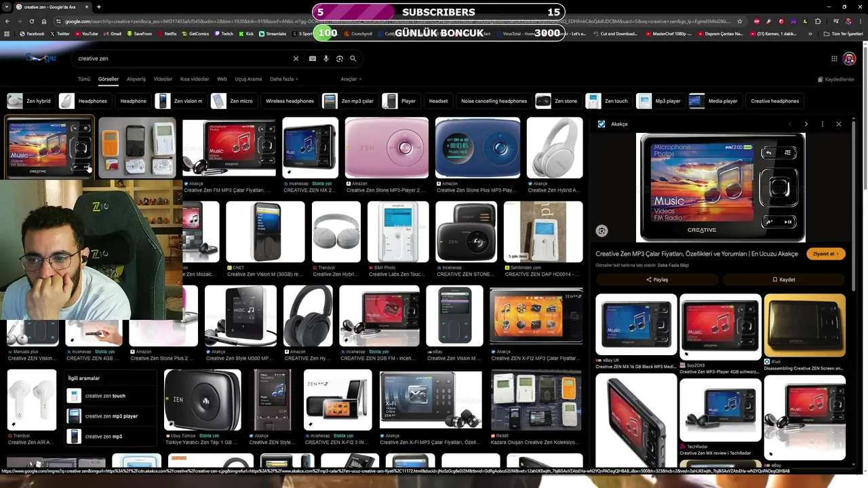
Task: Click related search creative zen touch
Action: click(112, 396)
